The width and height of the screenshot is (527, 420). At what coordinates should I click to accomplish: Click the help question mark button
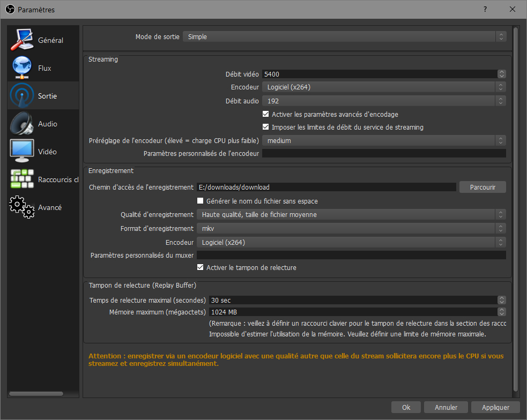point(485,10)
